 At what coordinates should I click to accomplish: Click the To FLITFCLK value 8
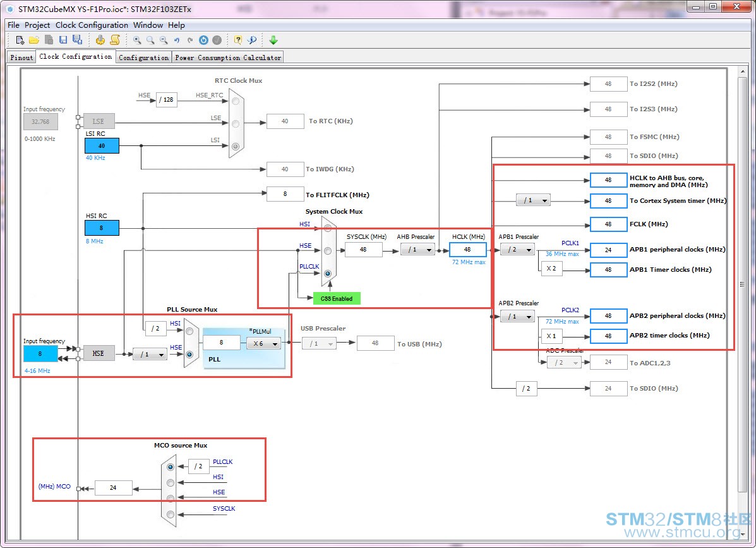click(x=285, y=194)
